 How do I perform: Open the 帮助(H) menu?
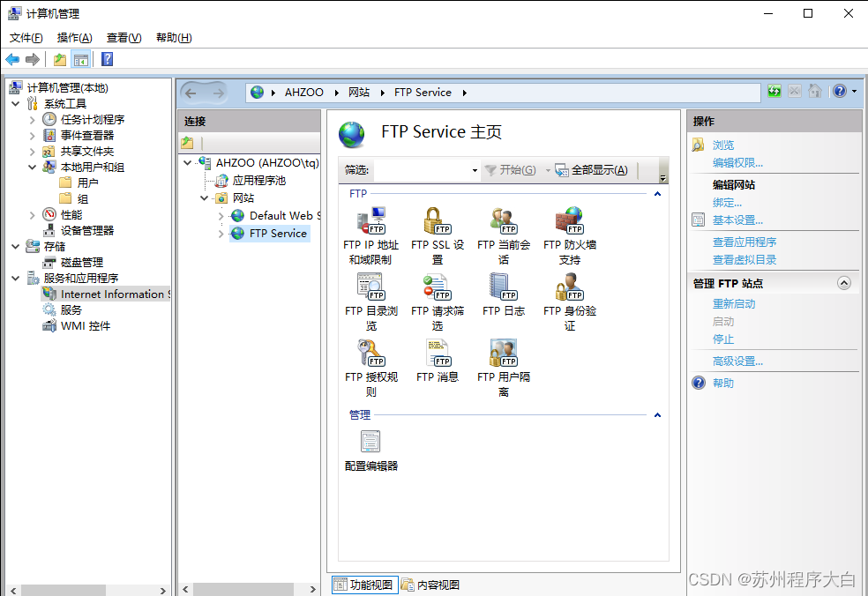[174, 38]
